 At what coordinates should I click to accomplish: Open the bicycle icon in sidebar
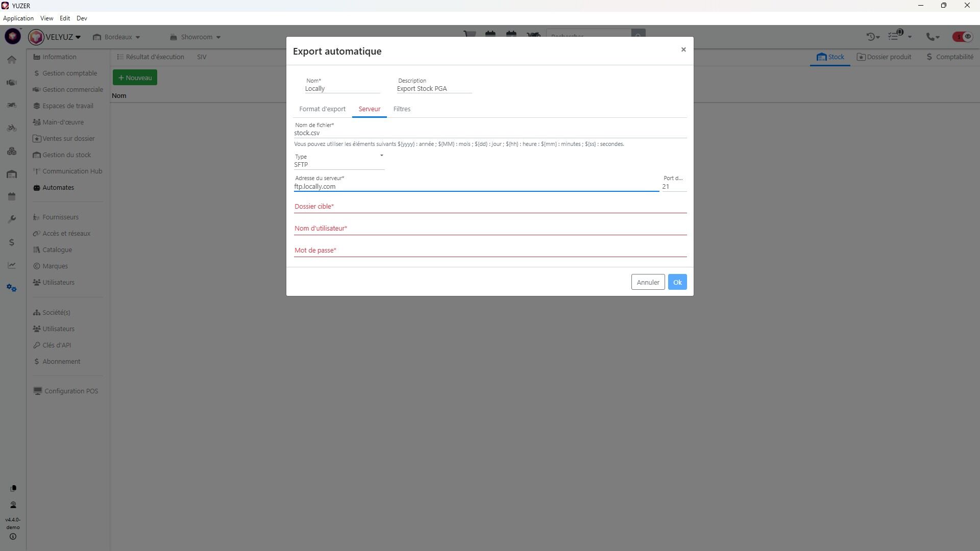pos(12,128)
